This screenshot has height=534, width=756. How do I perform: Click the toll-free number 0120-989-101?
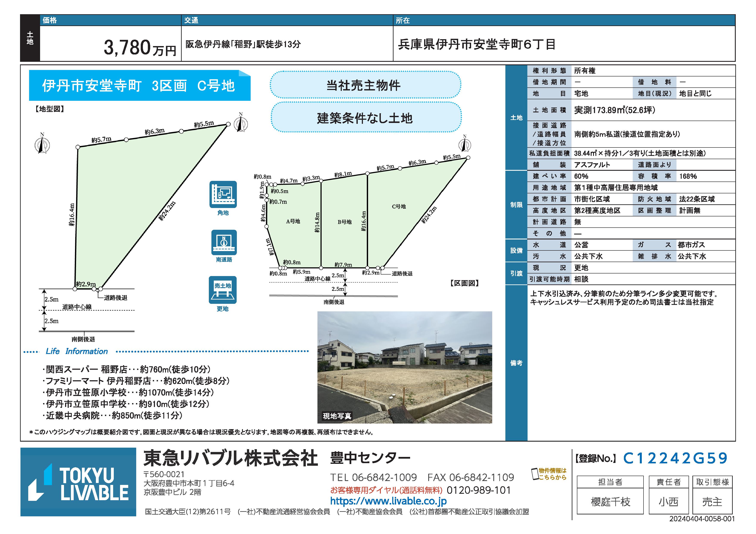point(478,490)
